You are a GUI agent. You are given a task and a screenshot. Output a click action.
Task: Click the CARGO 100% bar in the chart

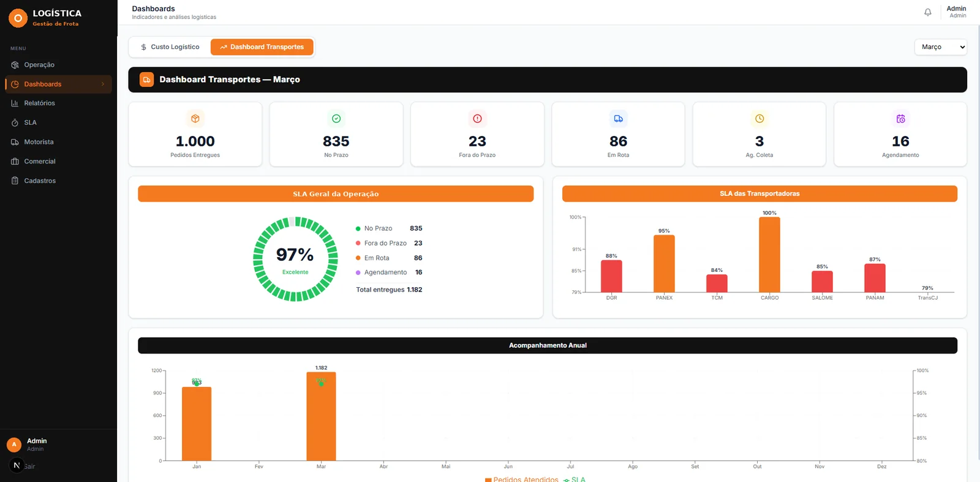769,255
